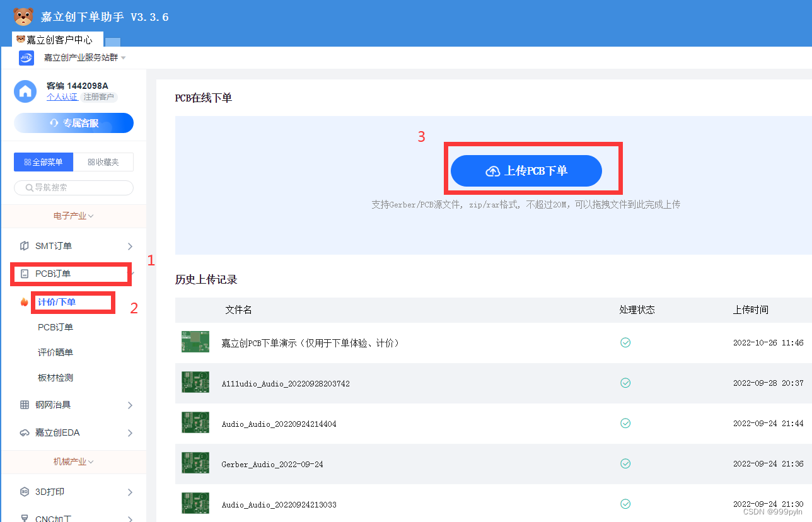Open thumbnail of A111udio_Audio_20220928203742 board
812x522 pixels.
[195, 382]
